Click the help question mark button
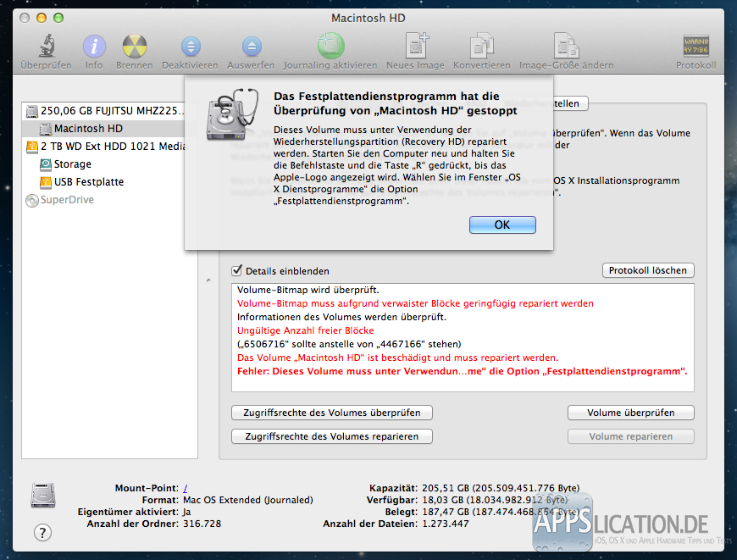 pos(43,533)
